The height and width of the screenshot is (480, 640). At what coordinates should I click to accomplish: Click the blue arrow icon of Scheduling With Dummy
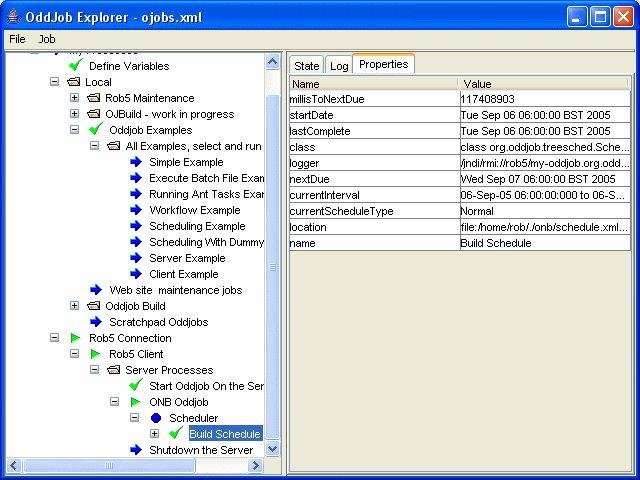136,242
